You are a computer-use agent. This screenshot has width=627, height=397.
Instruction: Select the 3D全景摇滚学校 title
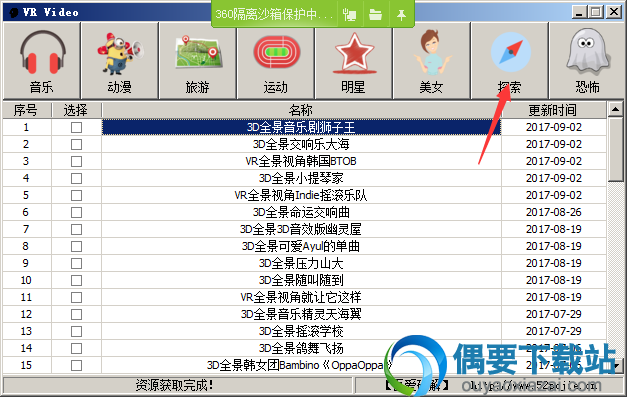301,331
